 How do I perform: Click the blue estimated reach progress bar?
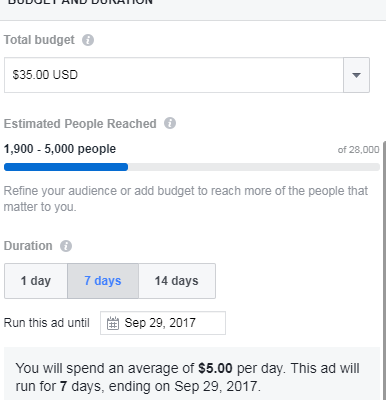point(66,167)
